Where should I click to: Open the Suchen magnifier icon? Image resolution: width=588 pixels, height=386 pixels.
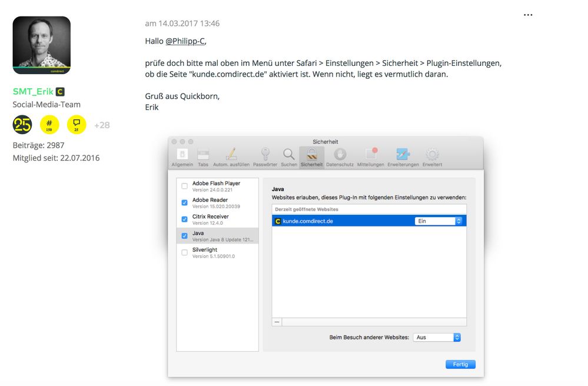pyautogui.click(x=288, y=155)
